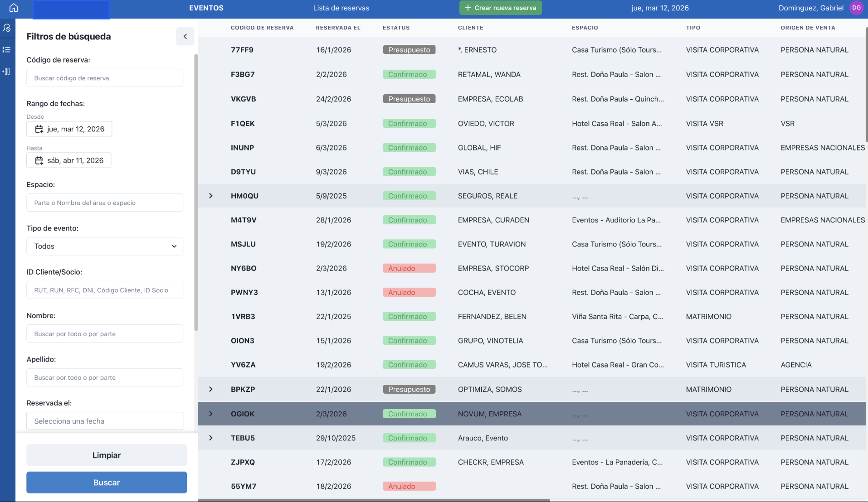Open the list view sidebar icon
Screen dimensions: 868x502
pyautogui.click(x=7, y=50)
